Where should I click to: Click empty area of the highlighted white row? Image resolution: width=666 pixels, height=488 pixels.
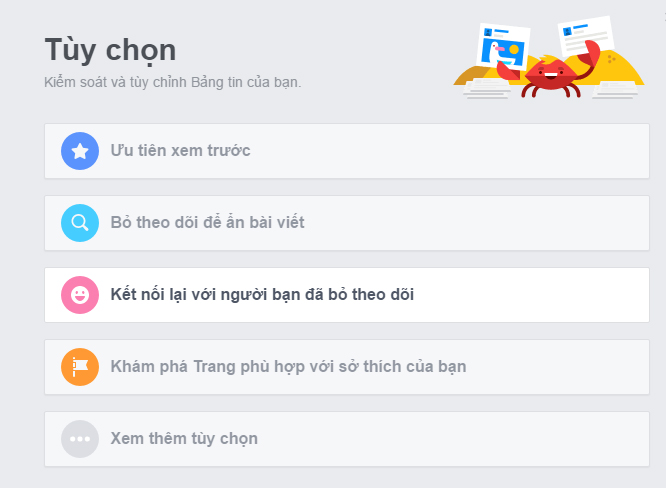tap(531, 295)
